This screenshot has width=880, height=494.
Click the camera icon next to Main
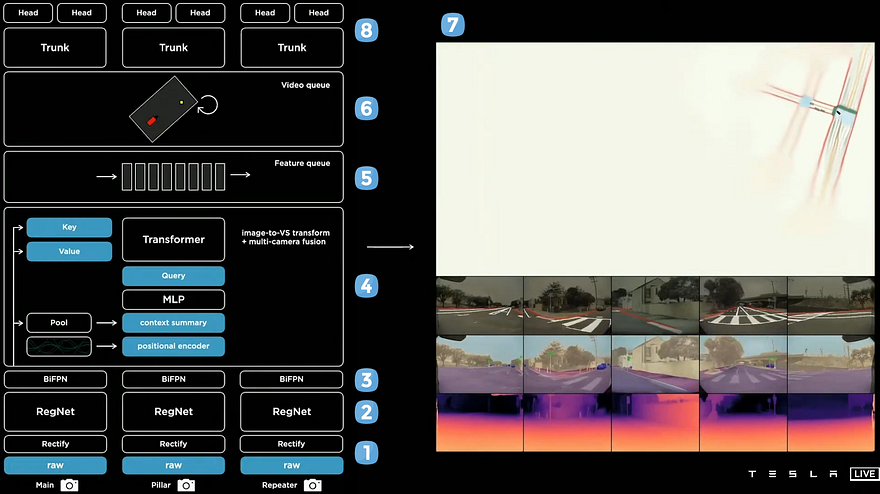point(70,485)
